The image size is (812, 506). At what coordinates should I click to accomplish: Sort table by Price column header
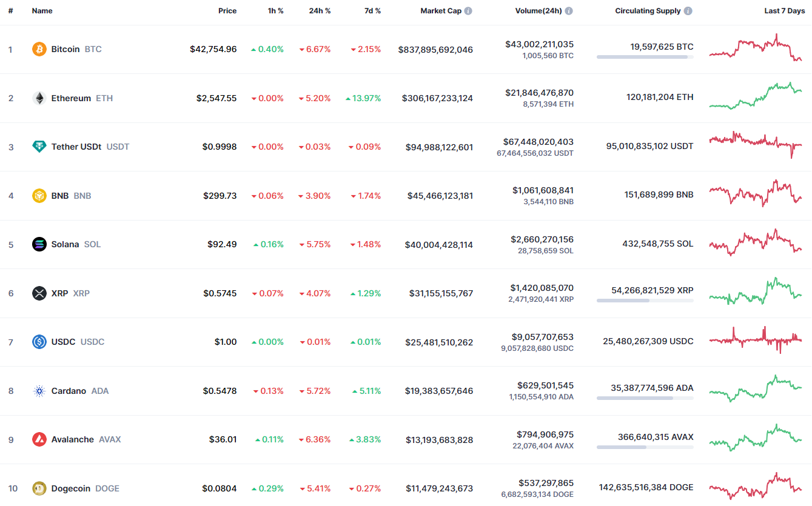(x=227, y=11)
